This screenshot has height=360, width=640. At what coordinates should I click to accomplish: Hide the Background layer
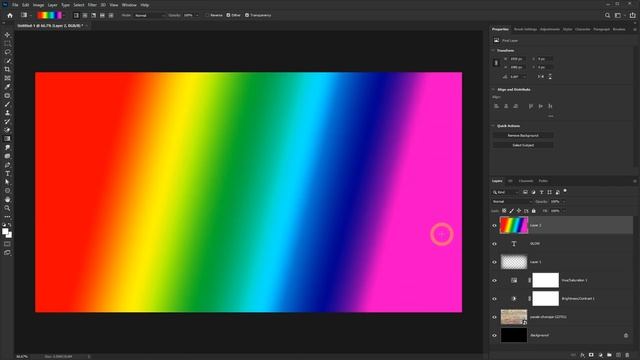click(x=494, y=336)
